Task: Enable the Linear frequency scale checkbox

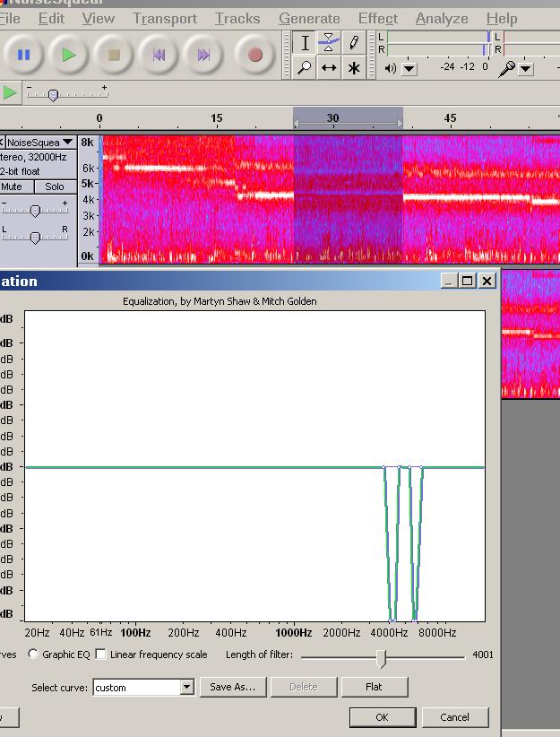Action: 100,655
